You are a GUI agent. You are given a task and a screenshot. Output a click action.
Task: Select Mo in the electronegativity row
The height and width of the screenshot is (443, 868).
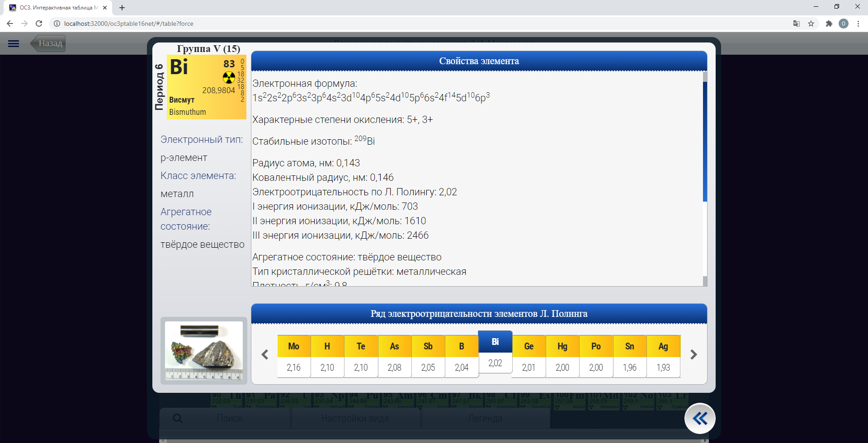coord(294,356)
